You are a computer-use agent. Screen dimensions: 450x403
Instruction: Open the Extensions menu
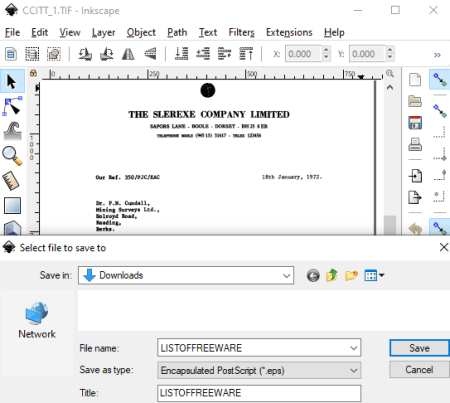pyautogui.click(x=289, y=32)
